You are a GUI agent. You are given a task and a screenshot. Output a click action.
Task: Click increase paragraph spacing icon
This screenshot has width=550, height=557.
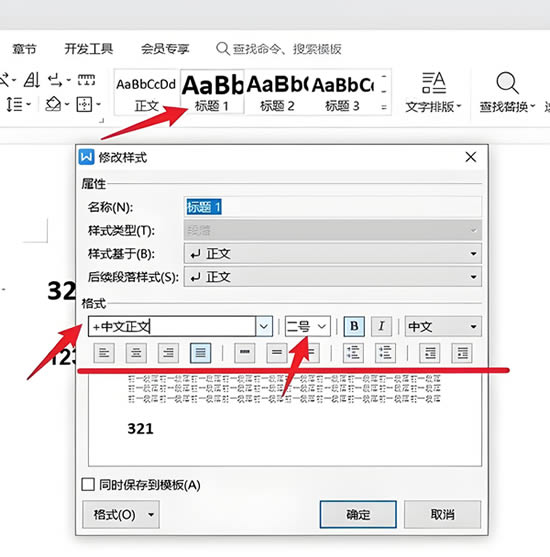(353, 353)
